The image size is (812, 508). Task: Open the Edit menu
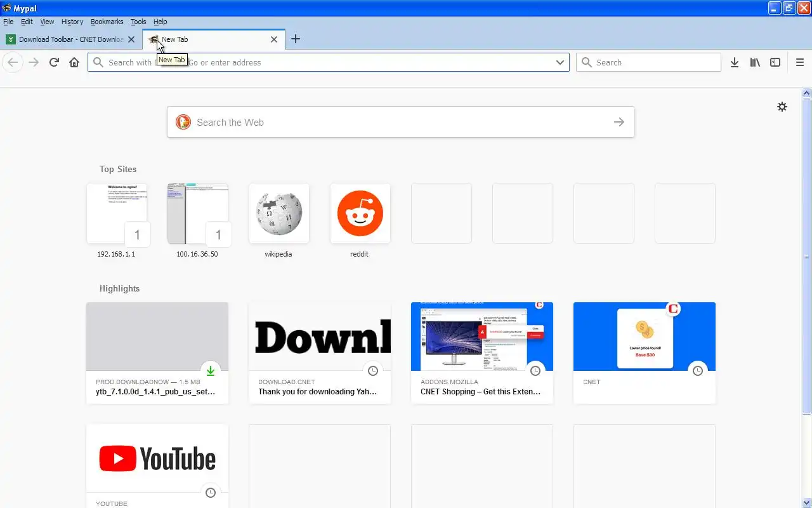coord(27,22)
